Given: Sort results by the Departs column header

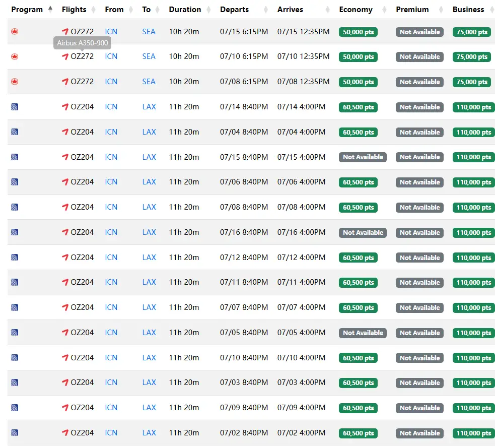Looking at the screenshot, I should (234, 10).
